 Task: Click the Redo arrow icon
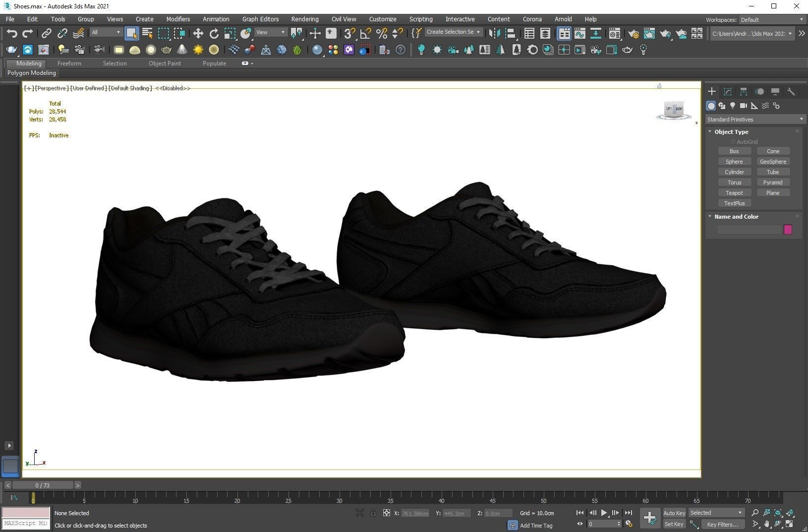[x=28, y=33]
